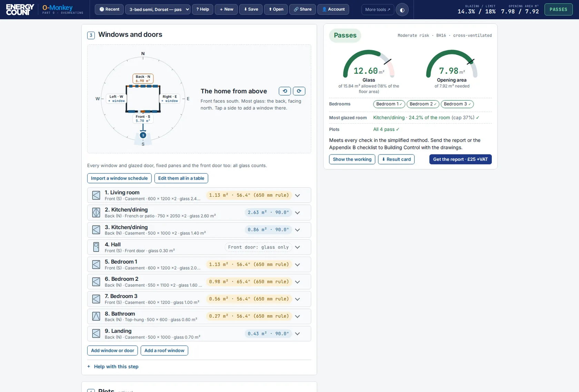579x392 pixels.
Task: Toggle the Bedroom 1 chip
Action: coord(389,104)
